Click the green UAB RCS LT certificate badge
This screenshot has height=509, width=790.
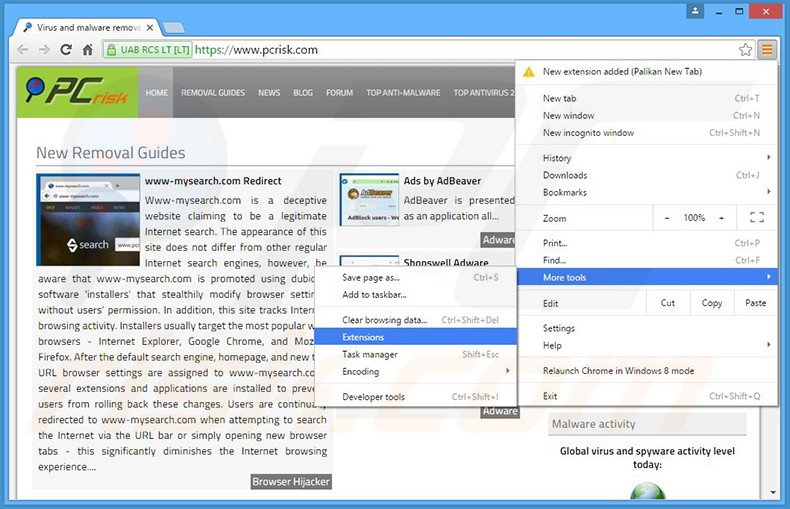(148, 49)
